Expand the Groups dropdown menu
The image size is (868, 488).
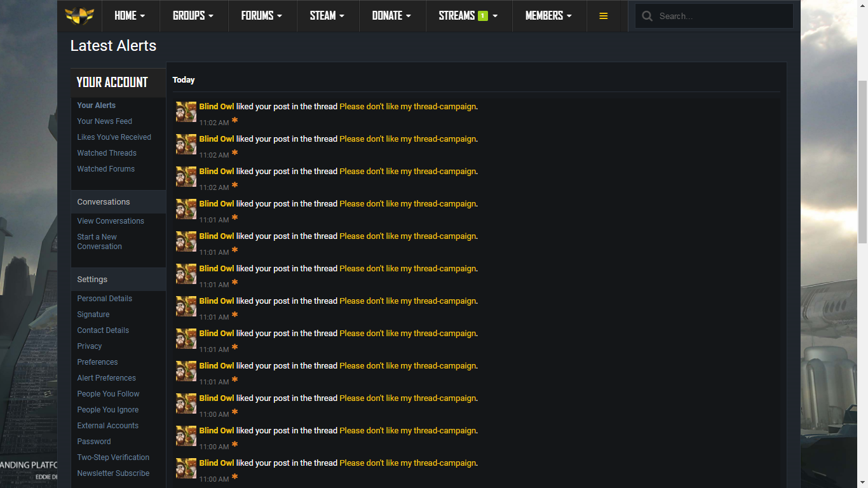(193, 16)
